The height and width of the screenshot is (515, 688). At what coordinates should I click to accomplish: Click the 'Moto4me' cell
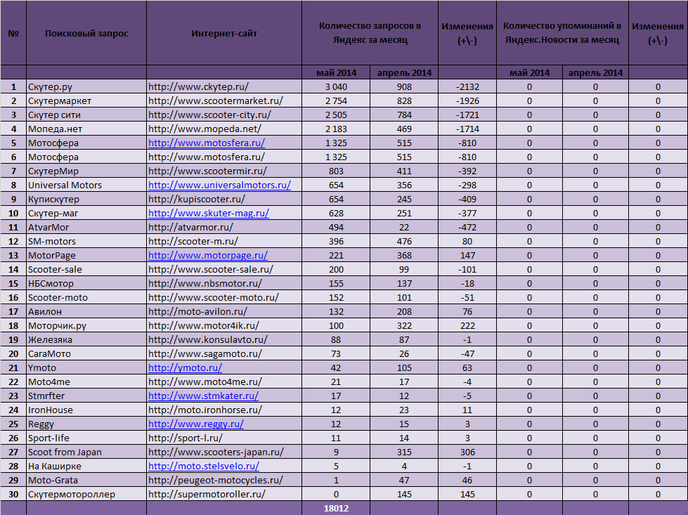86,382
